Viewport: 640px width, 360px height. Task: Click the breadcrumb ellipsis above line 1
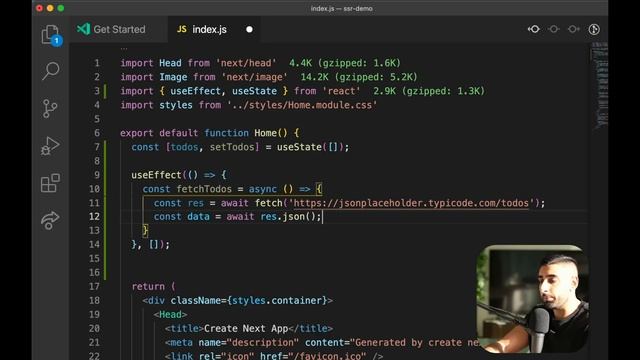coord(124,49)
